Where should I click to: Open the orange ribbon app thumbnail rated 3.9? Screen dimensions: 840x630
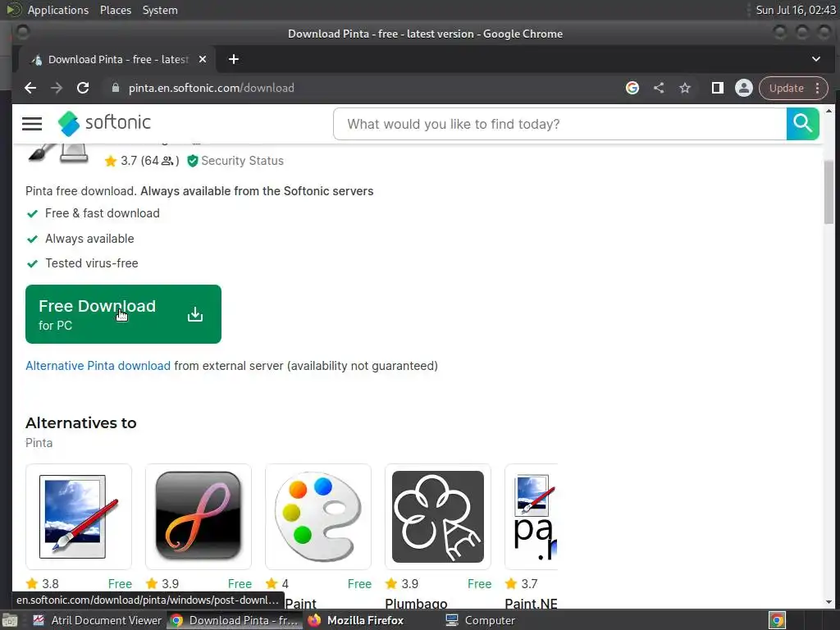199,517
